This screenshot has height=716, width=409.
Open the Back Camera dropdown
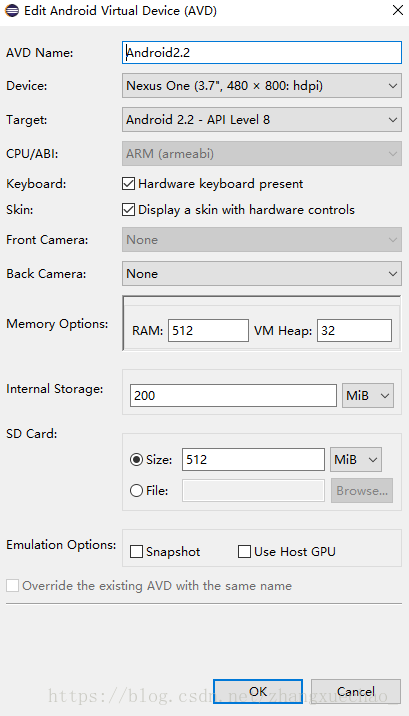pos(262,274)
